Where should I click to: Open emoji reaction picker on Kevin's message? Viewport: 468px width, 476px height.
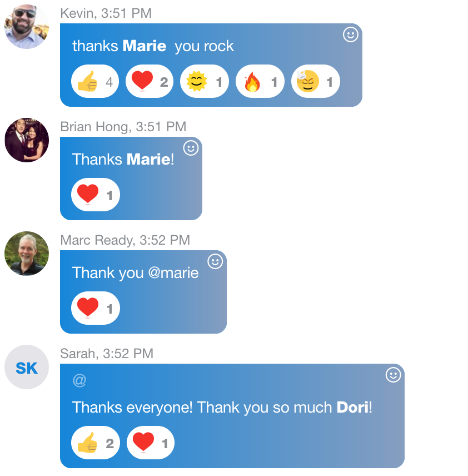351,34
